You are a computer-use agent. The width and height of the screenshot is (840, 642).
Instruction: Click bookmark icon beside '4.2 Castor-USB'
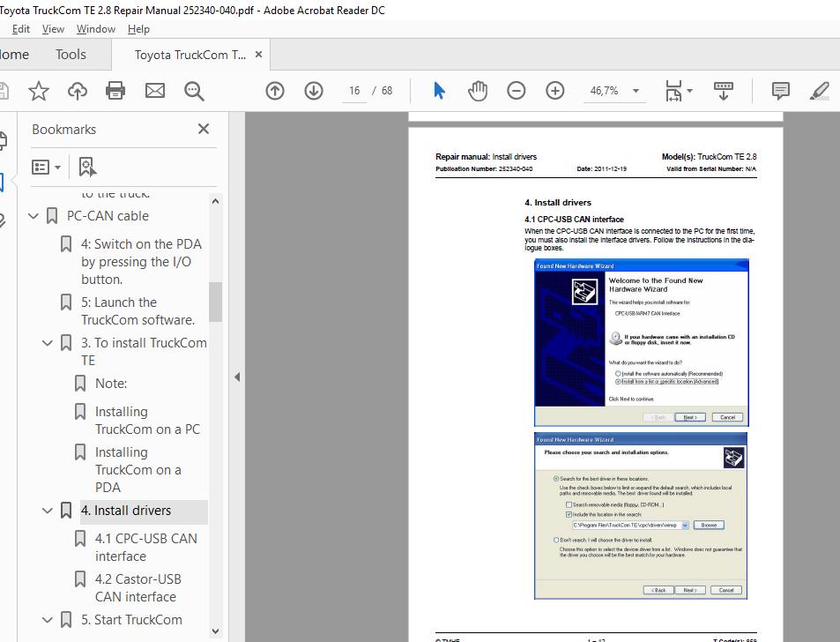click(x=80, y=579)
